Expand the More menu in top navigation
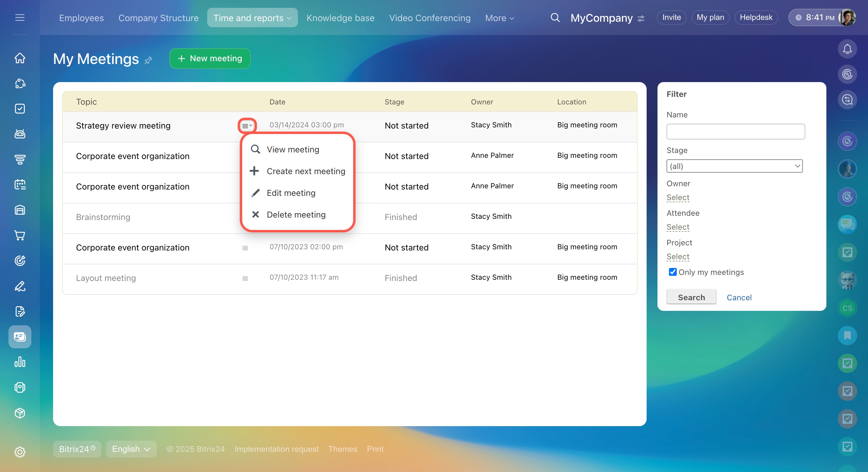 pyautogui.click(x=499, y=18)
